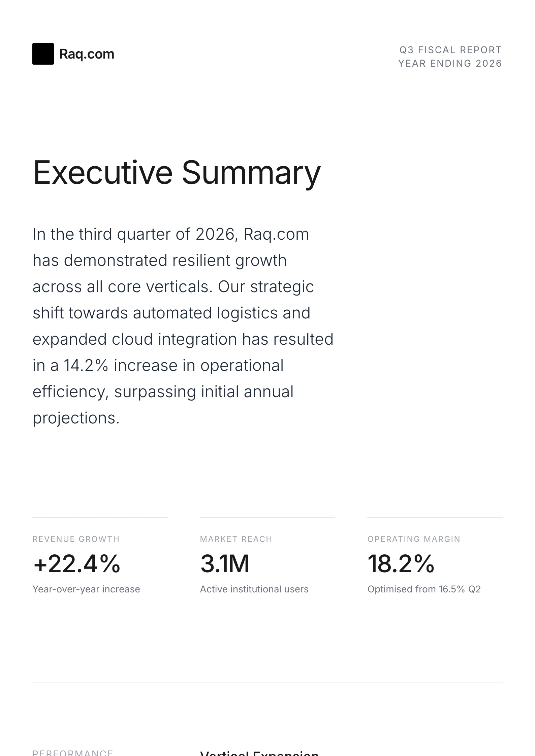The height and width of the screenshot is (756, 535).
Task: Click the word "projections" ending the paragraph
Action: (74, 418)
